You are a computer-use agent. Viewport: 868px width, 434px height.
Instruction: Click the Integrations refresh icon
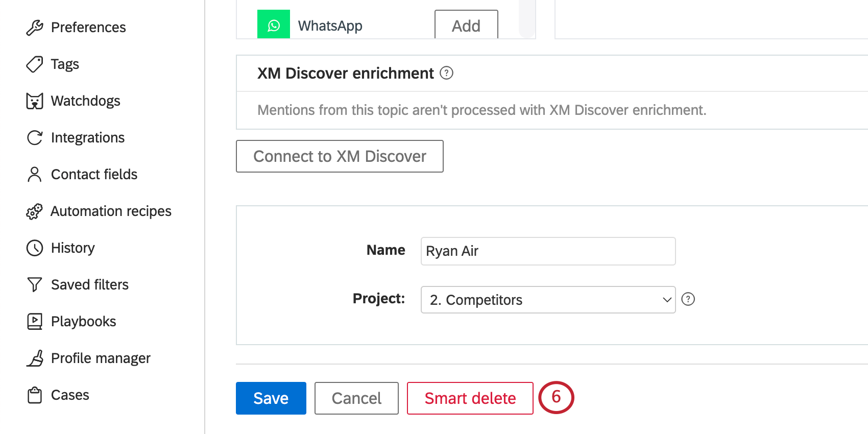point(34,138)
